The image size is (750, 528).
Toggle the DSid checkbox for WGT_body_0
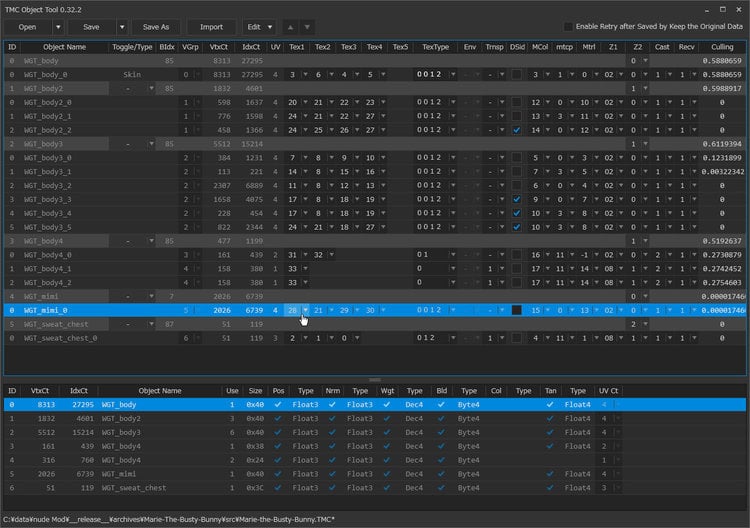517,75
